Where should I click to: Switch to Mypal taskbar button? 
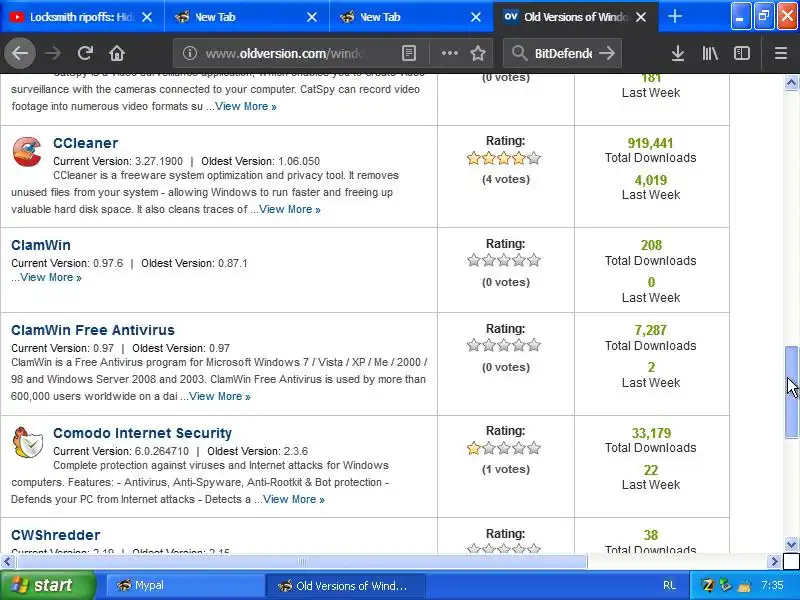(x=184, y=585)
